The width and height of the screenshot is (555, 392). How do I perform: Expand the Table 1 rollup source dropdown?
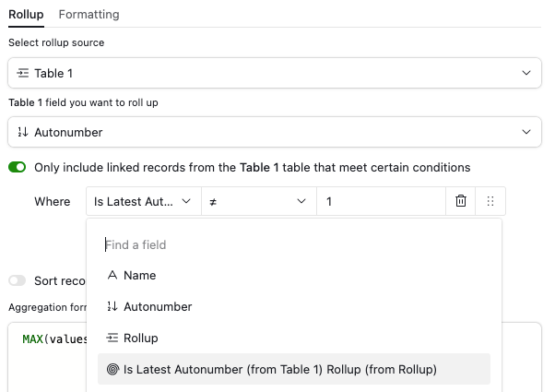pos(275,73)
